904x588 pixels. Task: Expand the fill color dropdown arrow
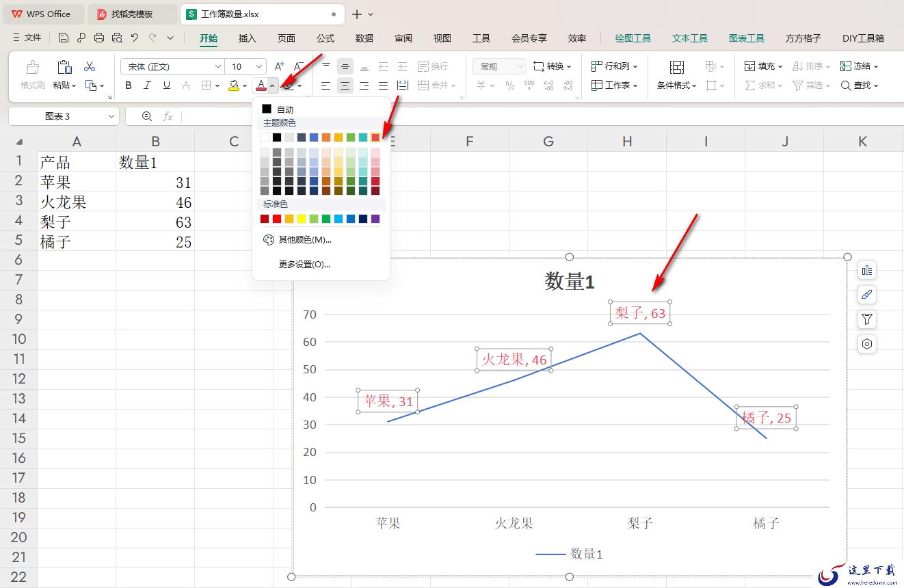(x=245, y=85)
